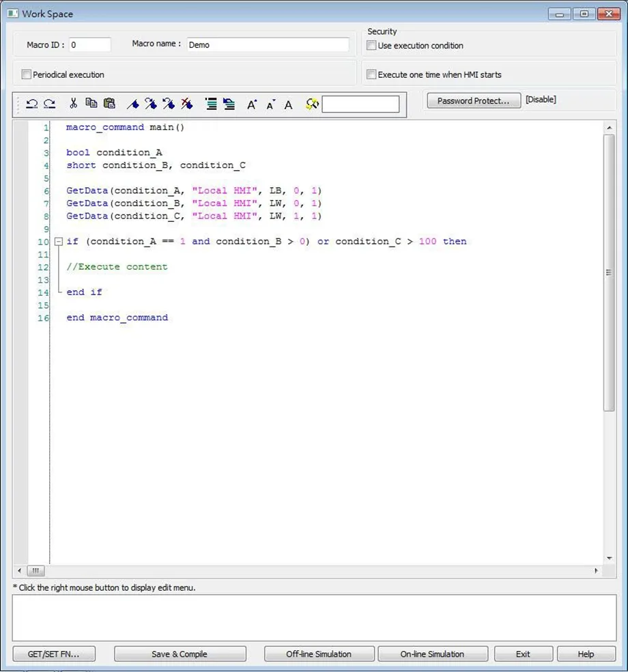Click the Macro name field containing Demo
Viewport: 628px width, 672px height.
[268, 45]
